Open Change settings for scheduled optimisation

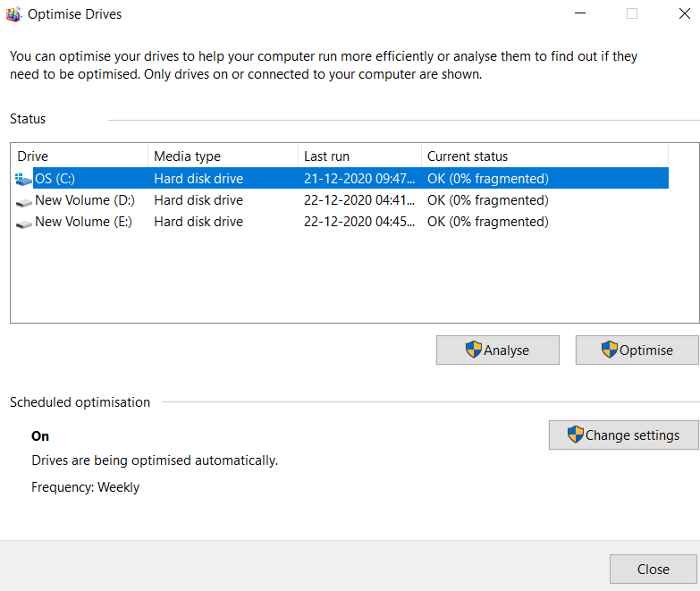[x=624, y=435]
